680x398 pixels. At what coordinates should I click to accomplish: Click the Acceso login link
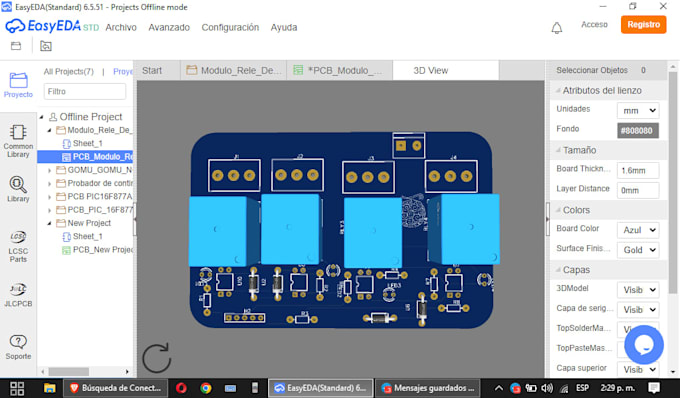pos(594,25)
